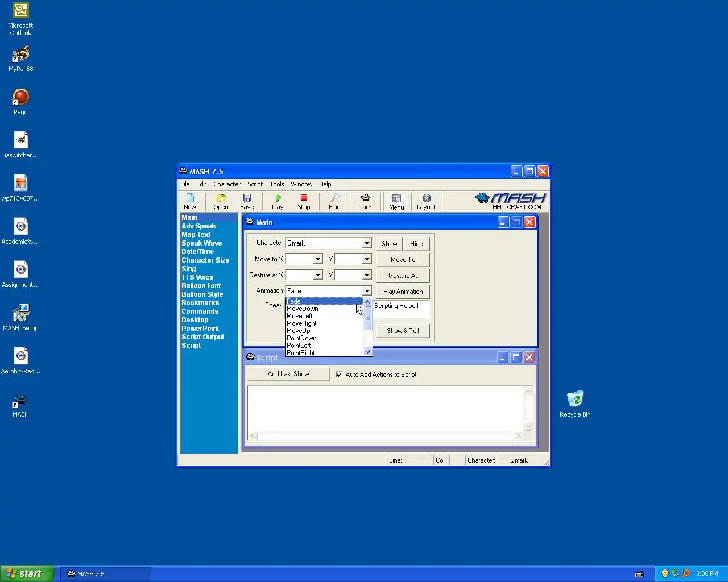This screenshot has width=728, height=582.
Task: Open the MyPal 68 desktop icon
Action: coord(20,59)
